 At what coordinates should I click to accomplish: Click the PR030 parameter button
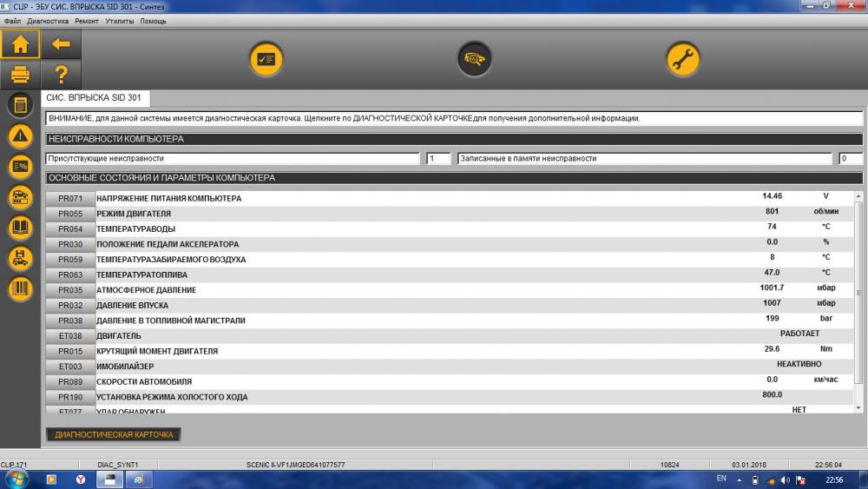click(x=70, y=244)
